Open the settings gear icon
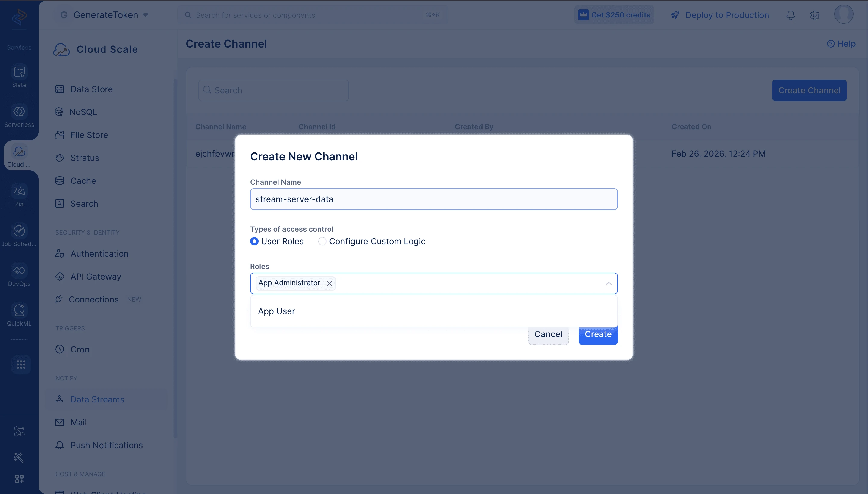 [815, 15]
